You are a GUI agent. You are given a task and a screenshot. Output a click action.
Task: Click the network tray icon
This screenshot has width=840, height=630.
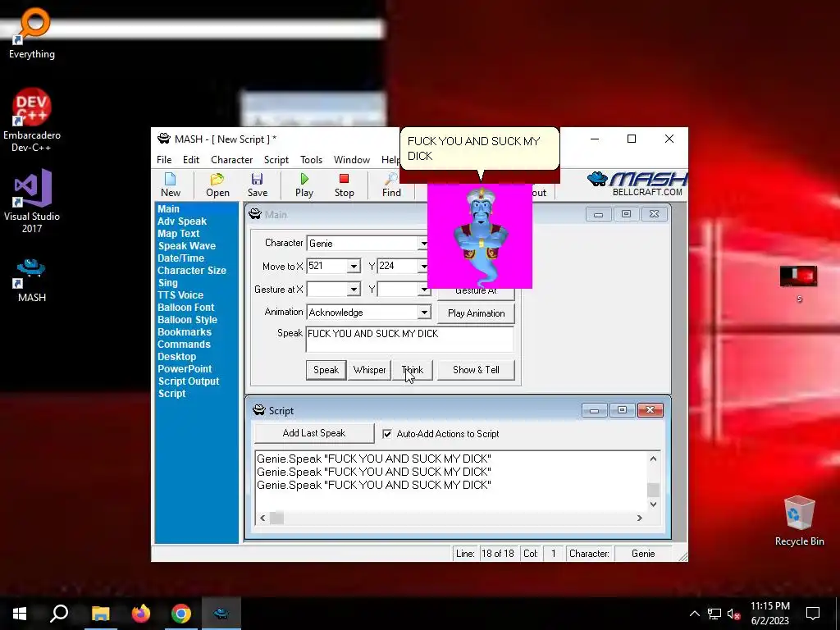tap(714, 614)
